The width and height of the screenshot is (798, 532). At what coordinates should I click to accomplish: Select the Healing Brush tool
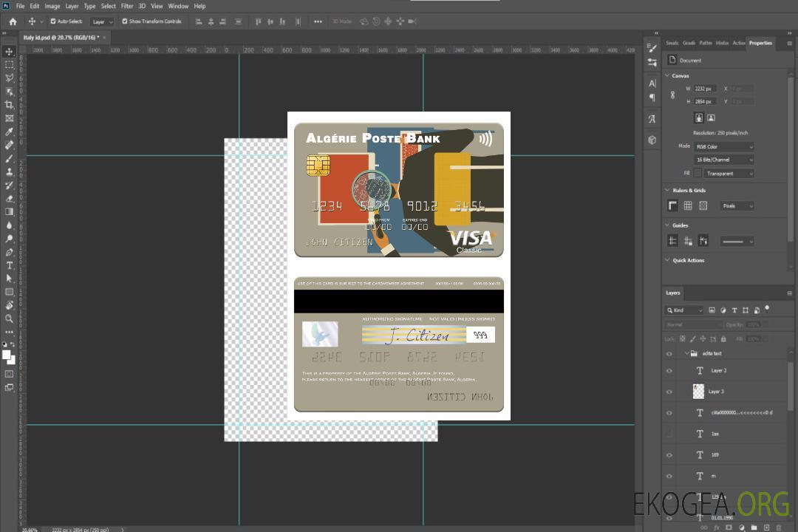[x=9, y=145]
